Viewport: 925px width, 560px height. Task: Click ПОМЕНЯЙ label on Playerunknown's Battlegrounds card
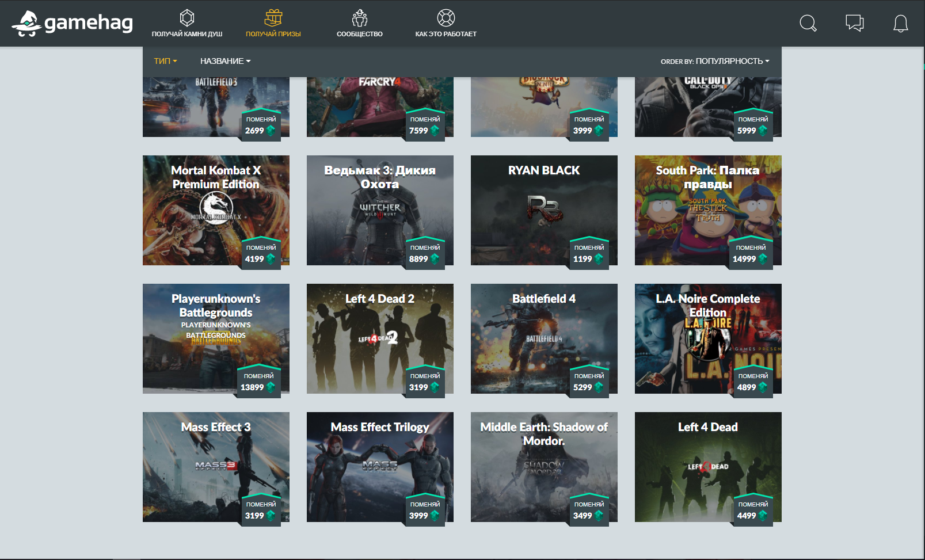click(x=259, y=376)
